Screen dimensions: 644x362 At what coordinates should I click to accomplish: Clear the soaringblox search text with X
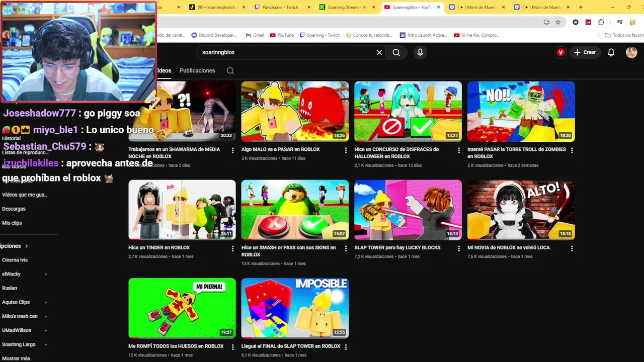[379, 52]
